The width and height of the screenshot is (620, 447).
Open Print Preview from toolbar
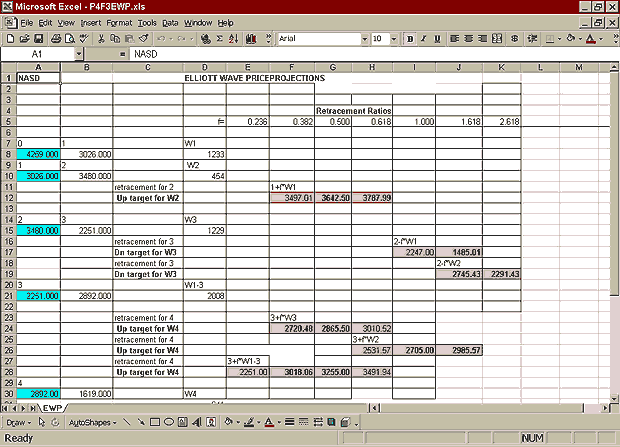pyautogui.click(x=70, y=38)
